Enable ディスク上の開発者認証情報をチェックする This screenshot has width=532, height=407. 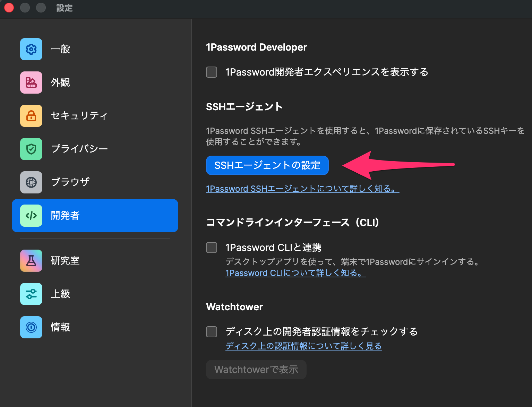point(211,332)
